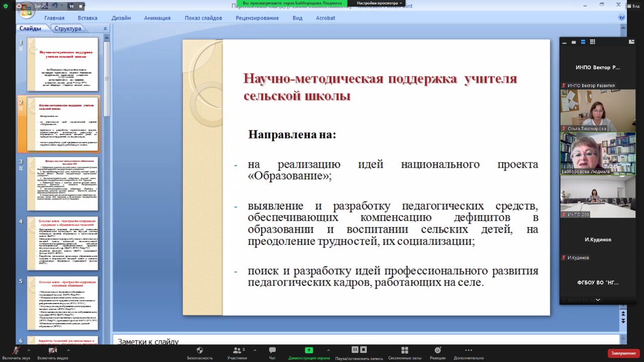The image size is (644, 362).
Task: Open the Вставка ribbon tab
Action: [88, 18]
